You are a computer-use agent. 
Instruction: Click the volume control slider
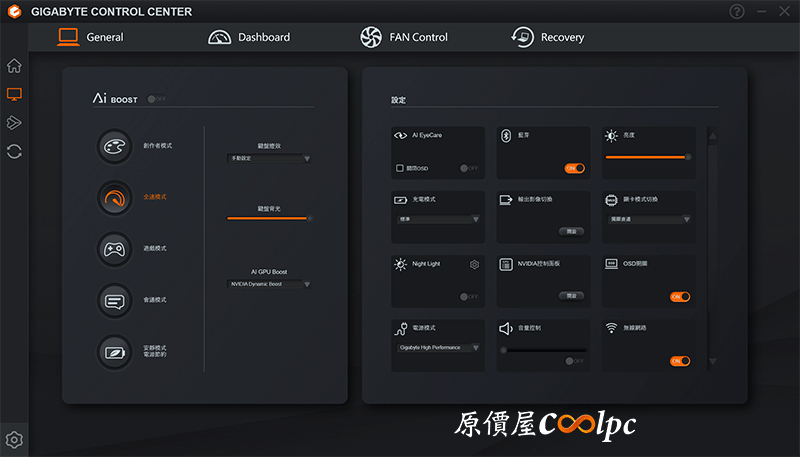[543, 350]
